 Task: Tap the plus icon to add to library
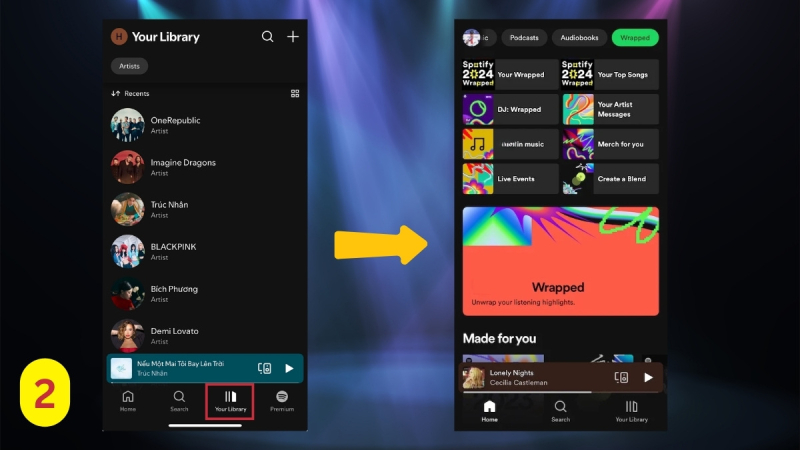(x=293, y=37)
